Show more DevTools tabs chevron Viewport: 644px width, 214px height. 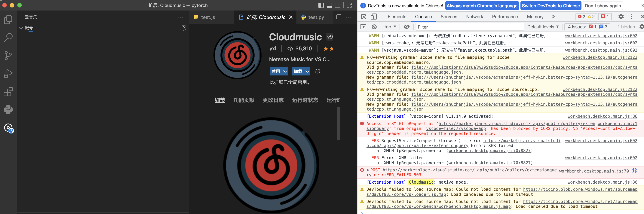tap(553, 17)
